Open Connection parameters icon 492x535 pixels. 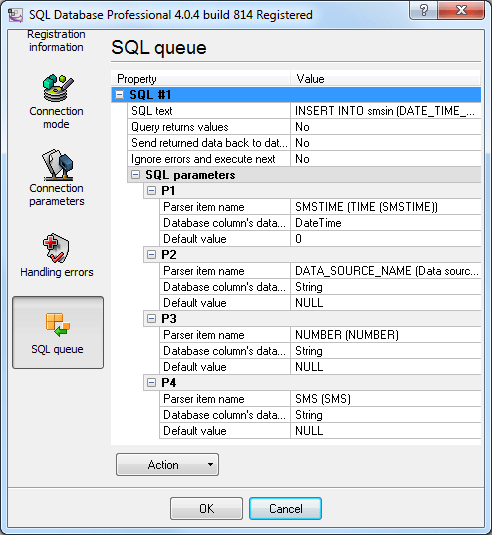click(x=58, y=165)
